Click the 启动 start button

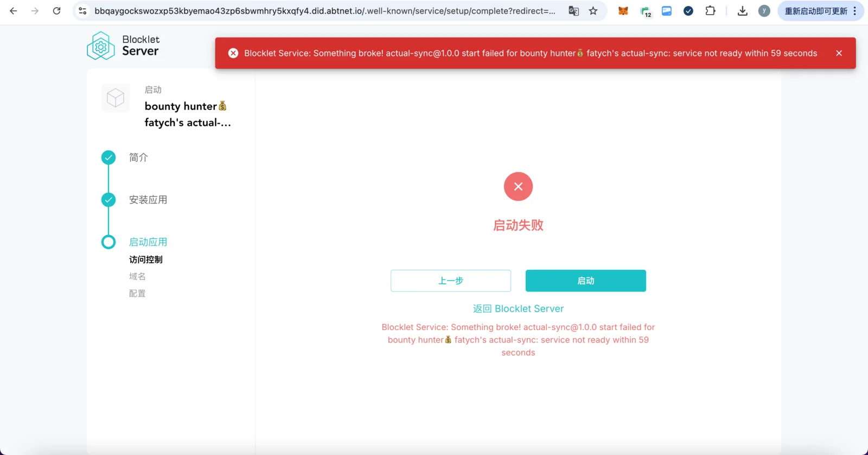tap(586, 281)
